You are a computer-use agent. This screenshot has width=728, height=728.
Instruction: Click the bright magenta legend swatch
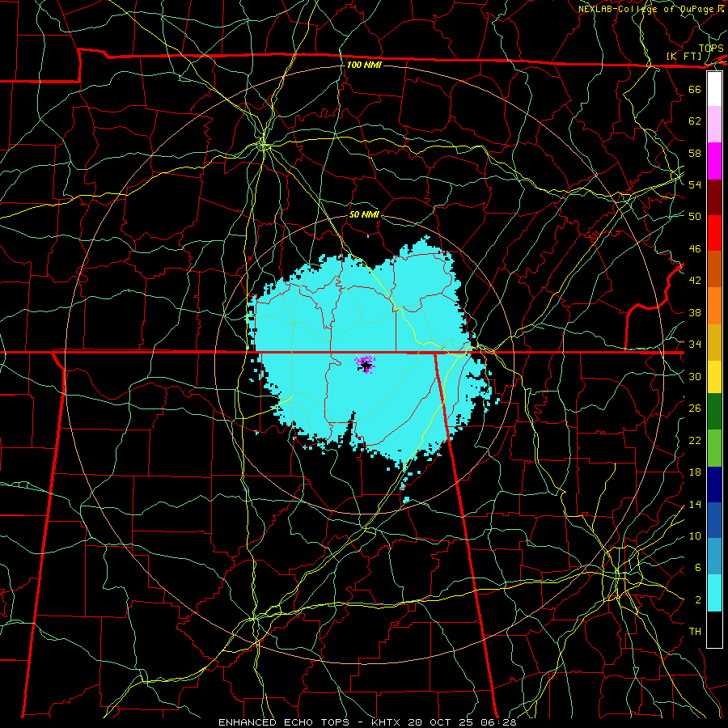[714, 161]
